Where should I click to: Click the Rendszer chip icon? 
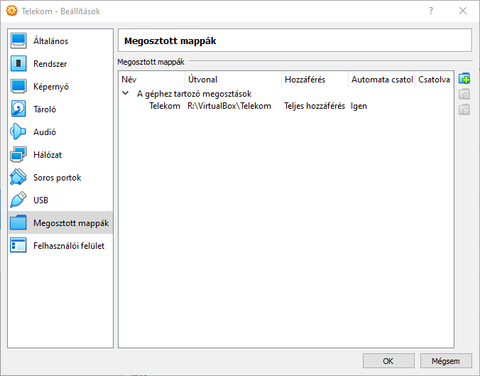pyautogui.click(x=18, y=63)
